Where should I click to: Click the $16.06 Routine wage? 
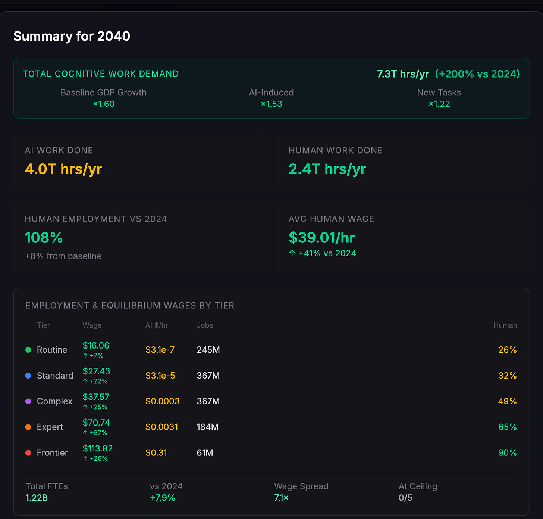96,346
